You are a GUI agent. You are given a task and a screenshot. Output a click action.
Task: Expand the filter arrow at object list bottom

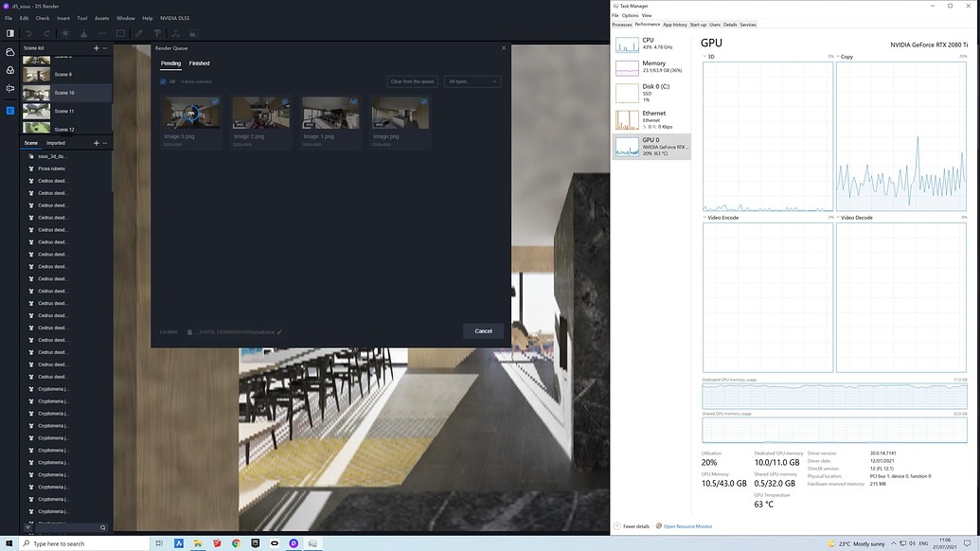pyautogui.click(x=27, y=528)
